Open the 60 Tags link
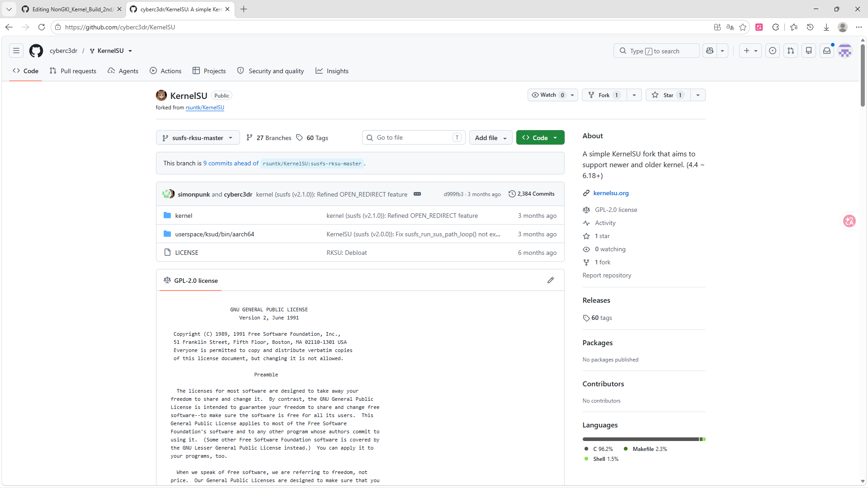Viewport: 868px width, 488px height. 312,138
